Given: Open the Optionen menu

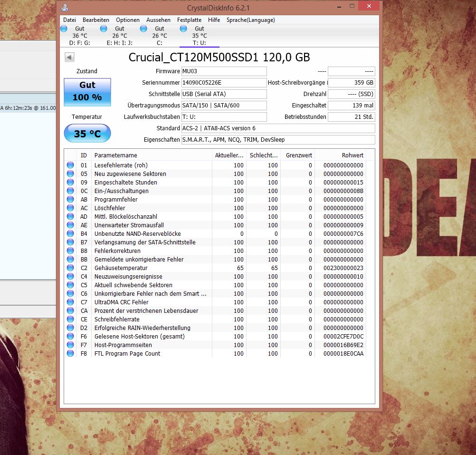Looking at the screenshot, I should click(x=128, y=20).
